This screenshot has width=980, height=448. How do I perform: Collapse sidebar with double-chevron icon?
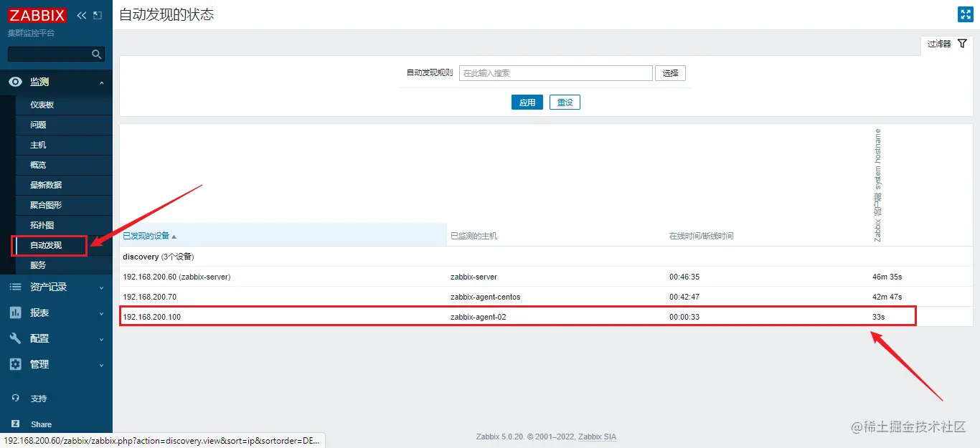(x=82, y=15)
